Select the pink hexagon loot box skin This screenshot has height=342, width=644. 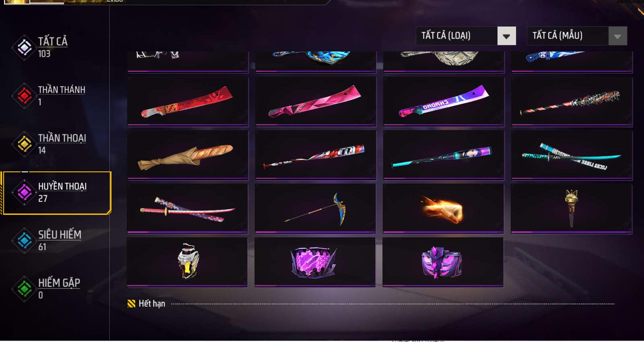pyautogui.click(x=315, y=262)
